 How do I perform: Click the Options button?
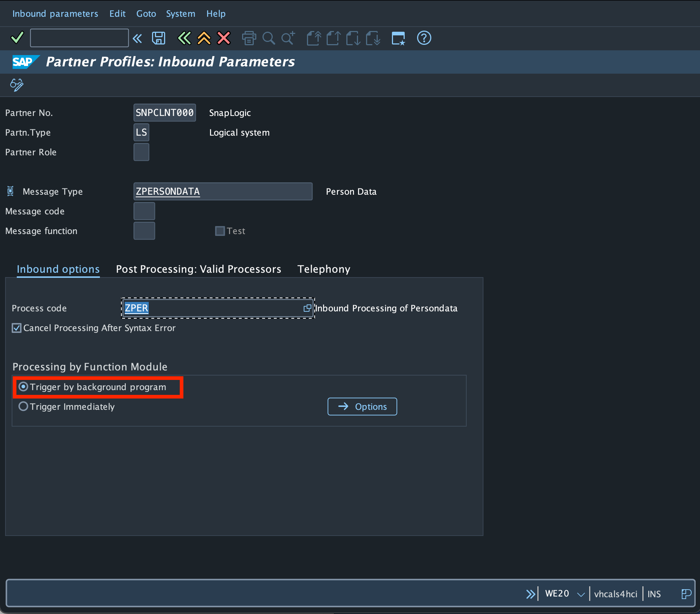(362, 407)
